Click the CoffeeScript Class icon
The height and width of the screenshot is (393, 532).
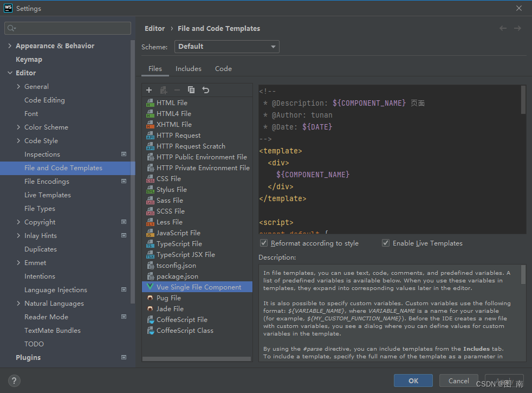[150, 331]
